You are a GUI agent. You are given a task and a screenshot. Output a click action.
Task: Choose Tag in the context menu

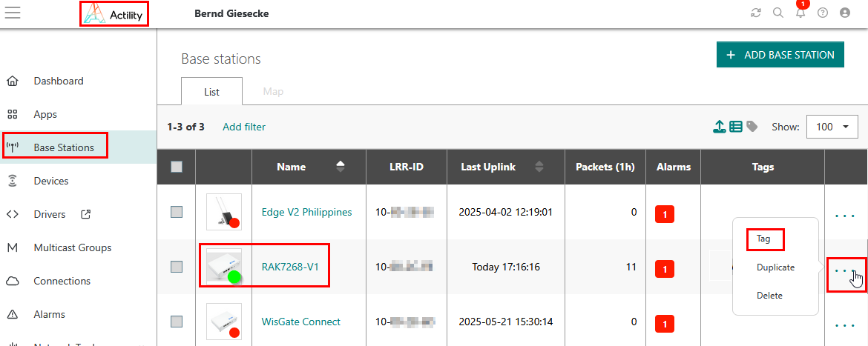click(763, 239)
